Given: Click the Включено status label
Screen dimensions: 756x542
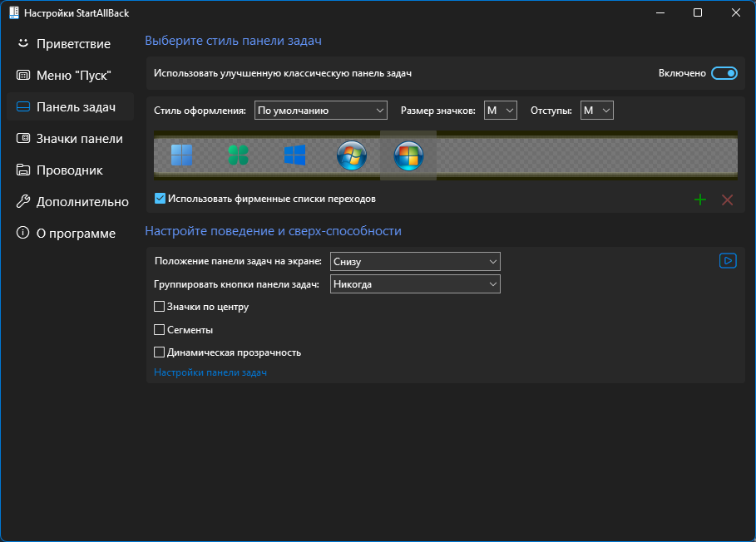Looking at the screenshot, I should pos(682,73).
